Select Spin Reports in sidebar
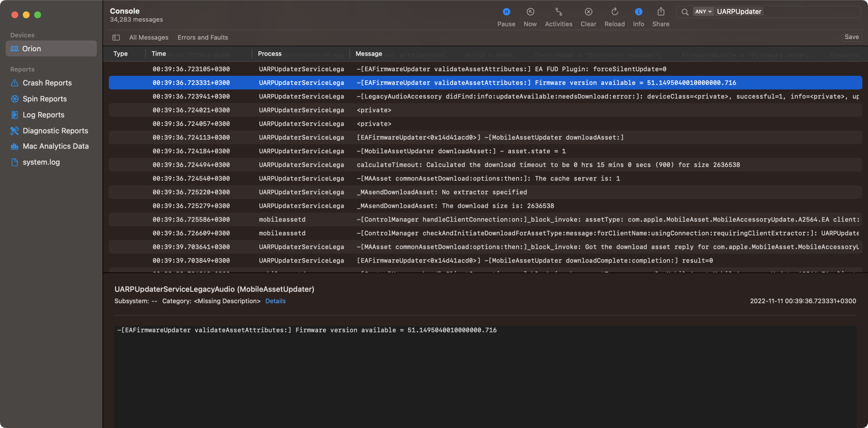 (x=44, y=99)
